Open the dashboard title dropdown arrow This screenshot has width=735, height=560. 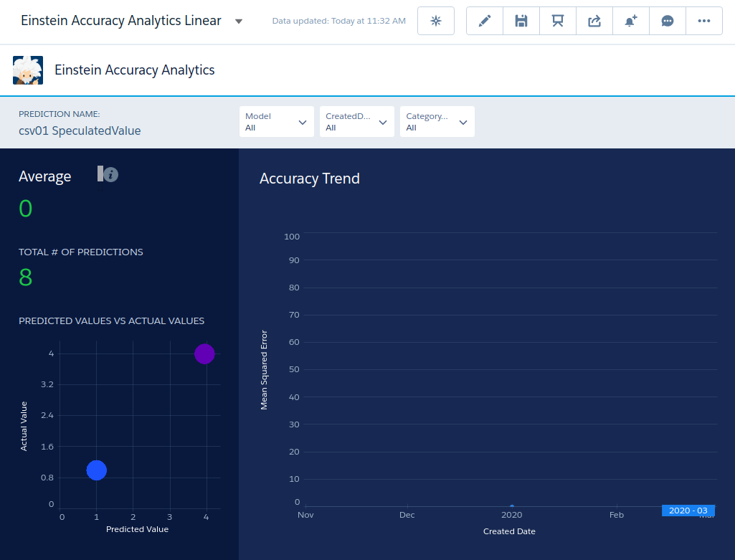click(239, 21)
